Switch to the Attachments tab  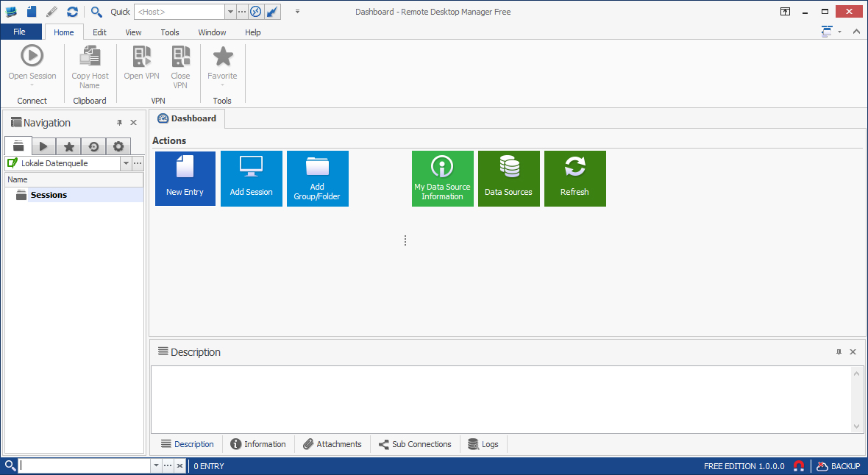(x=332, y=444)
